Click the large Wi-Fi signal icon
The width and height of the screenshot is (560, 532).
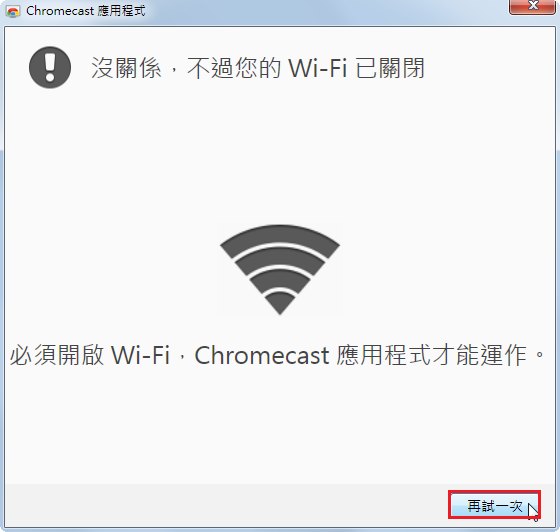pyautogui.click(x=280, y=270)
